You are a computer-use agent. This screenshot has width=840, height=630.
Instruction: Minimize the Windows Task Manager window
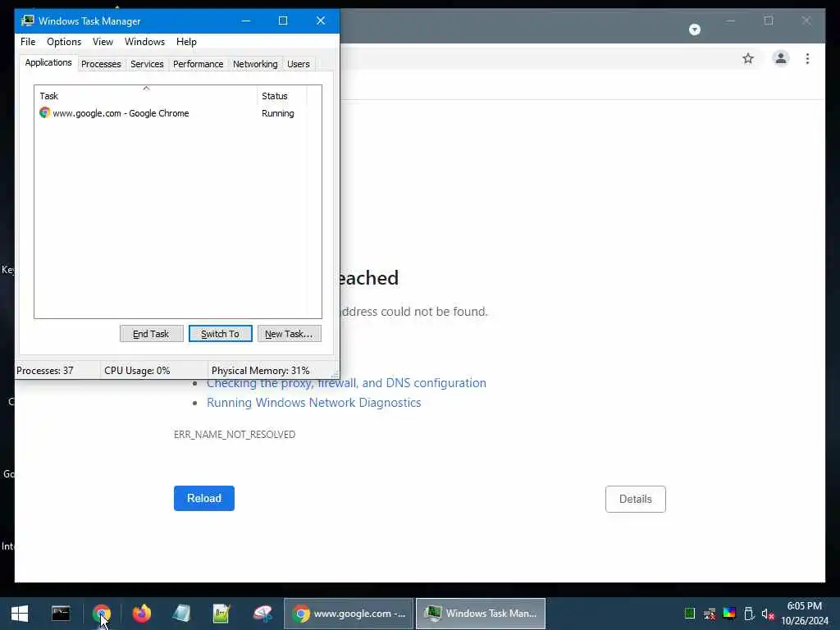tap(246, 21)
